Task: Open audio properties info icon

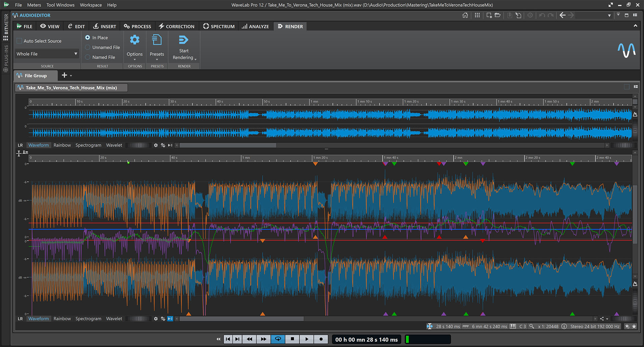Action: tap(564, 326)
